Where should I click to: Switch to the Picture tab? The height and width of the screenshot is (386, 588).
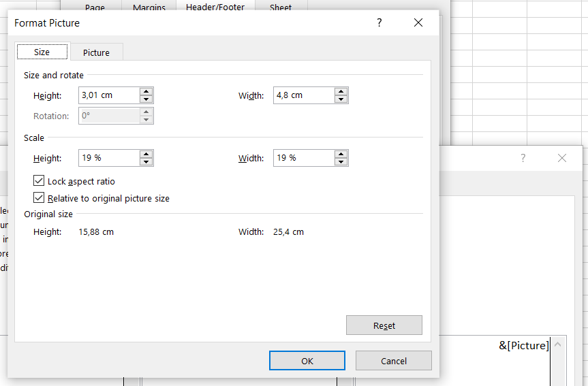(x=96, y=52)
